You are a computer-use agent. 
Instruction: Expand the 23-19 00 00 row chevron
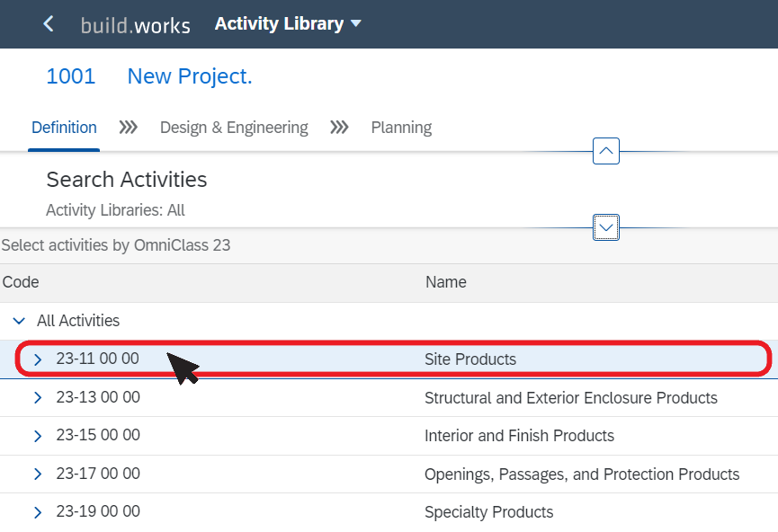tap(38, 512)
